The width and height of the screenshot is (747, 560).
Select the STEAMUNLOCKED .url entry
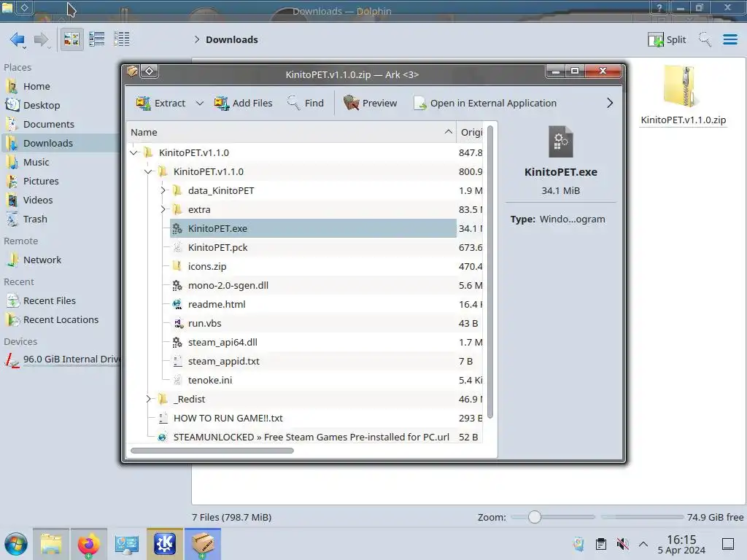coord(311,437)
